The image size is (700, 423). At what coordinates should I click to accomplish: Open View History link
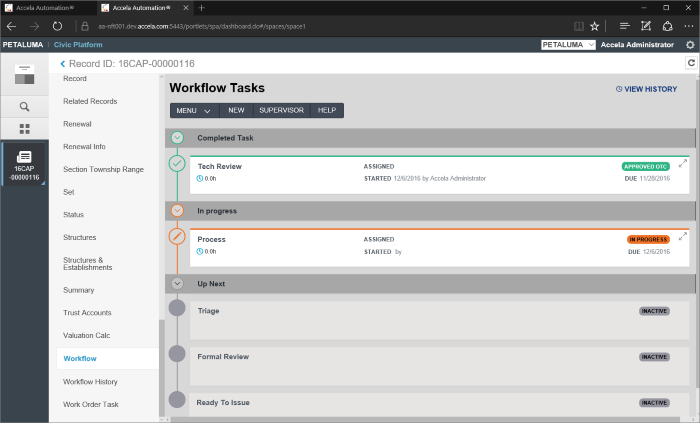coord(646,89)
